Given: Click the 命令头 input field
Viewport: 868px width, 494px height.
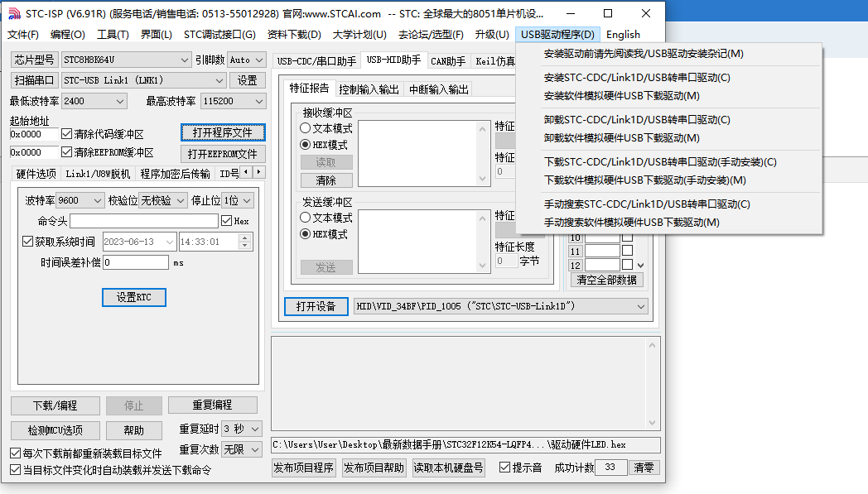Looking at the screenshot, I should tap(144, 221).
